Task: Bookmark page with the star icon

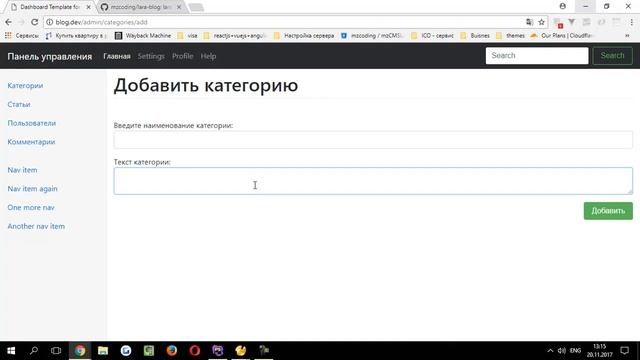Action: [541, 22]
